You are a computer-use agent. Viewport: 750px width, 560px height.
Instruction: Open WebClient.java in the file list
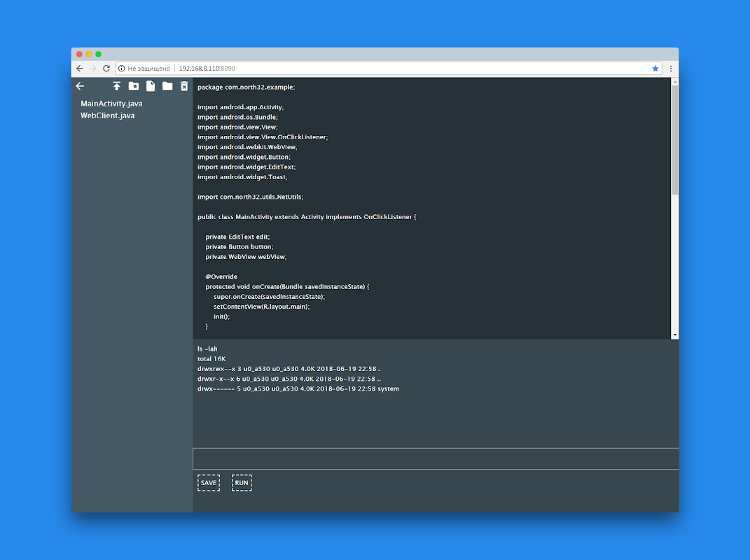[x=108, y=115]
